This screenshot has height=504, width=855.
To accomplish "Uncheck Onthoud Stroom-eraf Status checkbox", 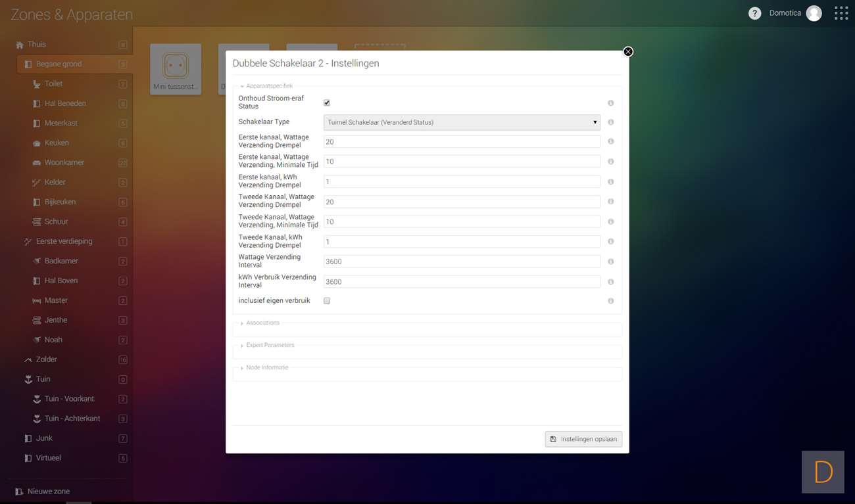I will point(327,103).
